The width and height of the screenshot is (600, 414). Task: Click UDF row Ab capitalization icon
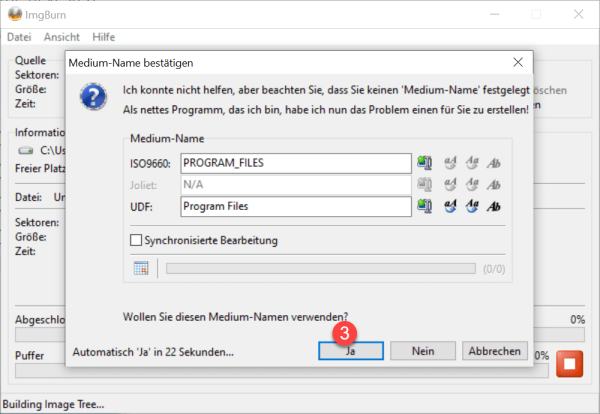tap(494, 207)
